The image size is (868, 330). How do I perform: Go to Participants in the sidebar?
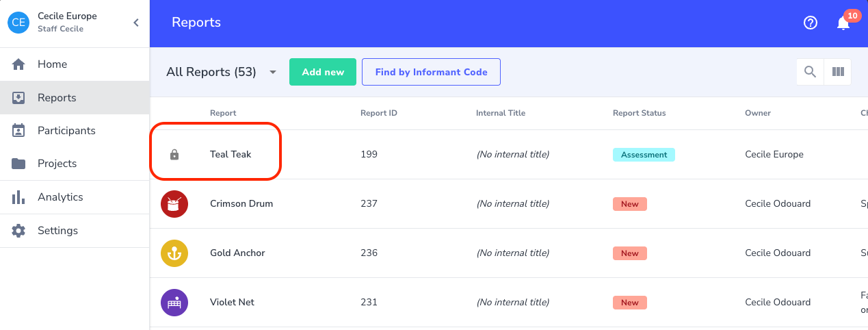click(x=66, y=131)
